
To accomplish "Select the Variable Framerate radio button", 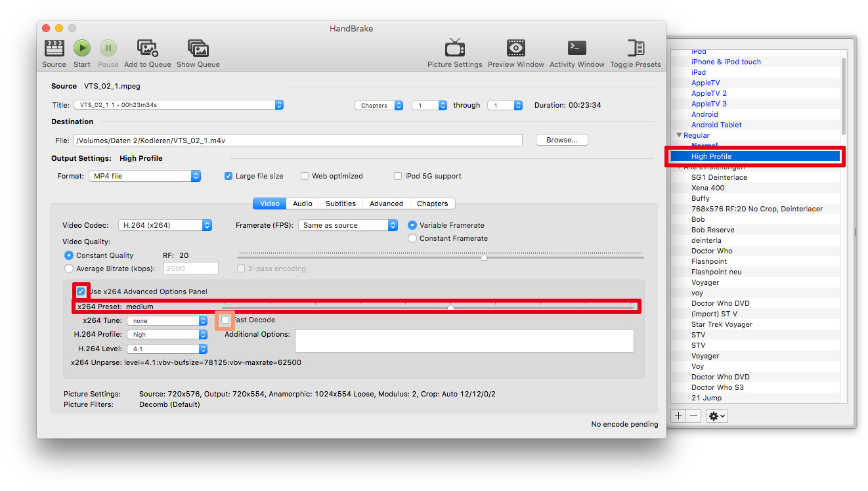I will point(412,225).
